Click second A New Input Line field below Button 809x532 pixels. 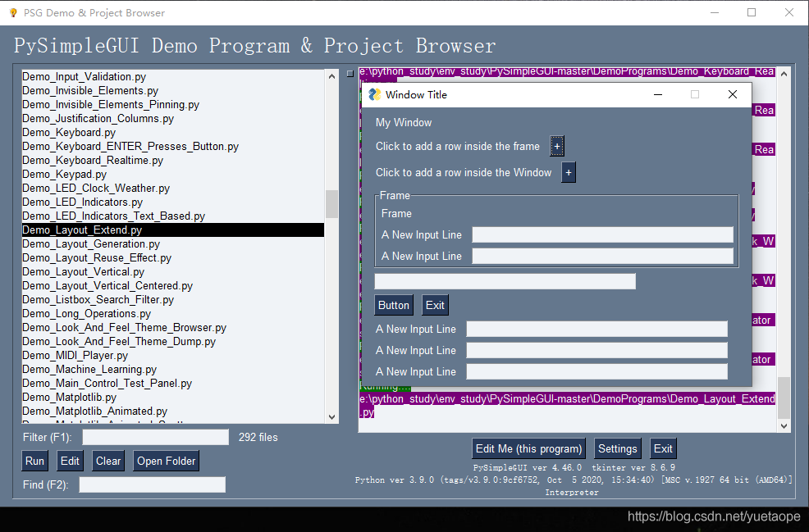pos(597,350)
